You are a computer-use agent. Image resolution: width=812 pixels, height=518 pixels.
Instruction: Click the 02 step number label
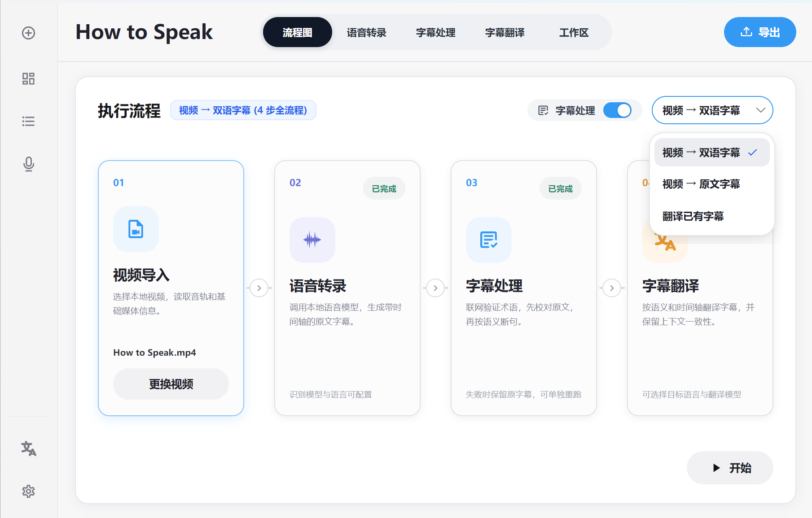295,183
